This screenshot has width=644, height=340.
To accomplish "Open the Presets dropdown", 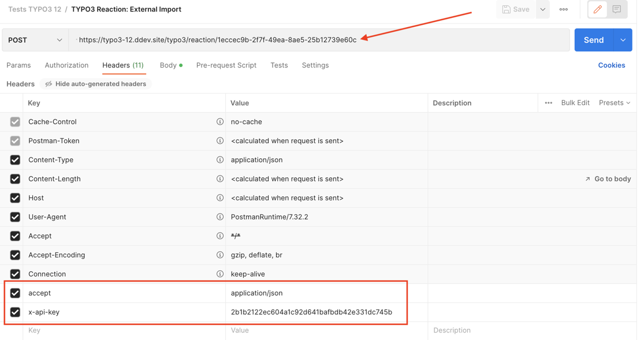I will coord(614,103).
